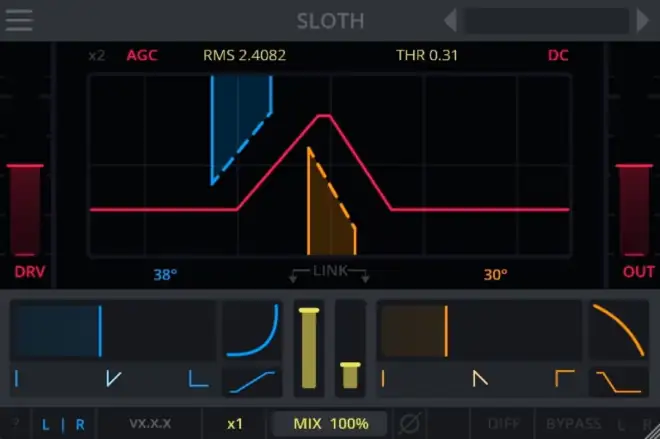Select the V-shaped blue mode icon

tap(113, 378)
